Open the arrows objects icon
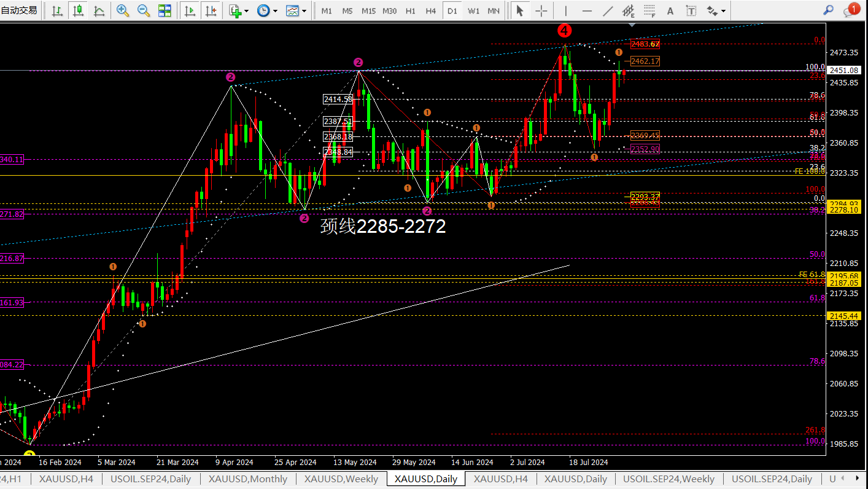The width and height of the screenshot is (868, 489). pyautogui.click(x=711, y=10)
